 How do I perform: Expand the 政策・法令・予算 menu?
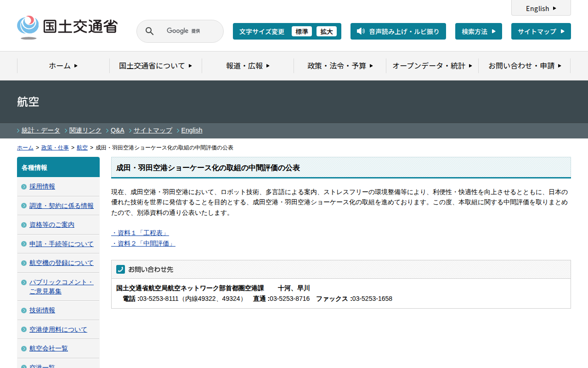pyautogui.click(x=340, y=66)
